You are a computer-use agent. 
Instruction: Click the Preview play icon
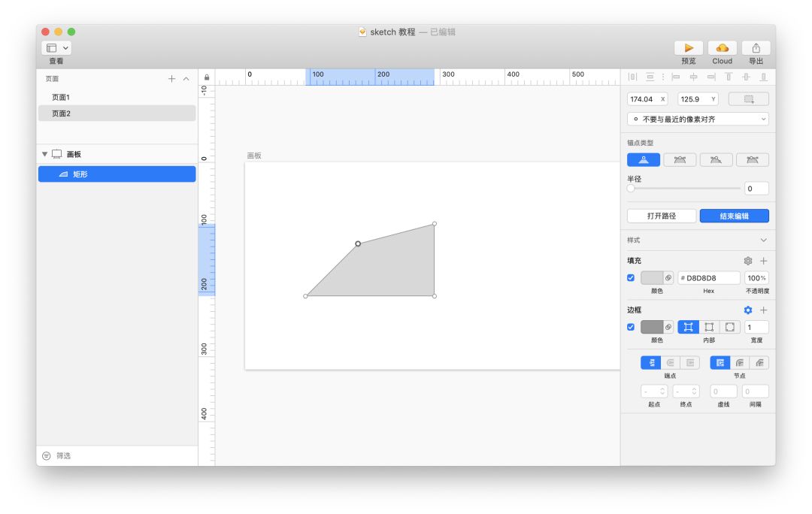tap(688, 48)
